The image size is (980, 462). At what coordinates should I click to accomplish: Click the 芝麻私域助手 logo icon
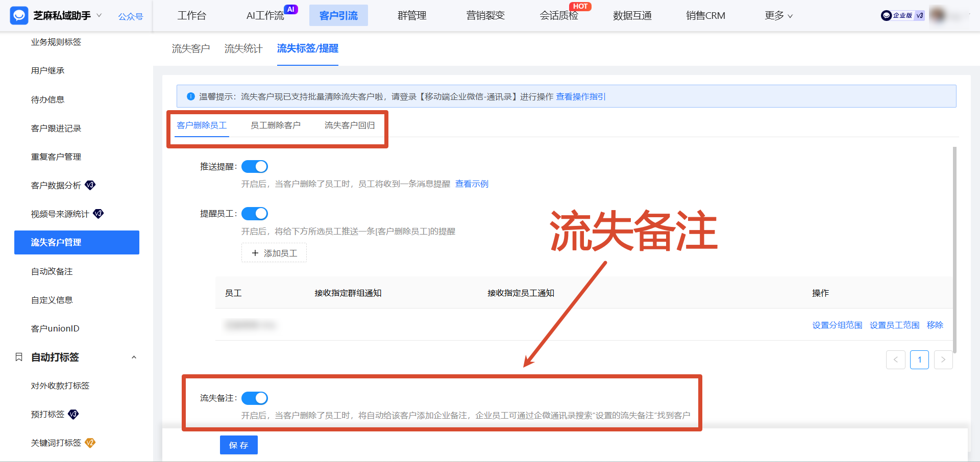(x=19, y=16)
